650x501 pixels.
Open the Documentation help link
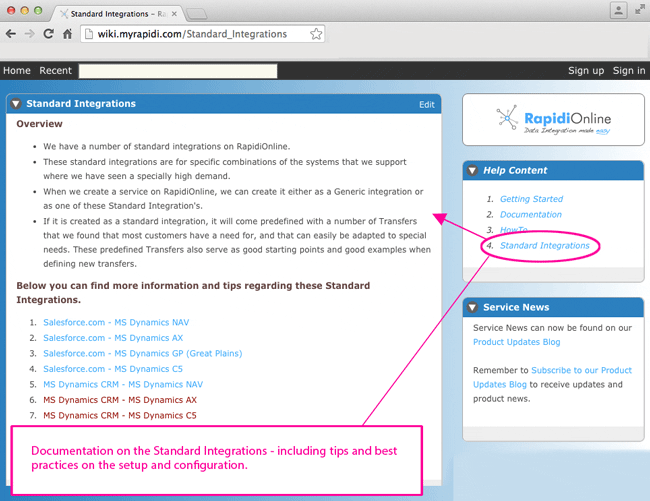(x=531, y=214)
